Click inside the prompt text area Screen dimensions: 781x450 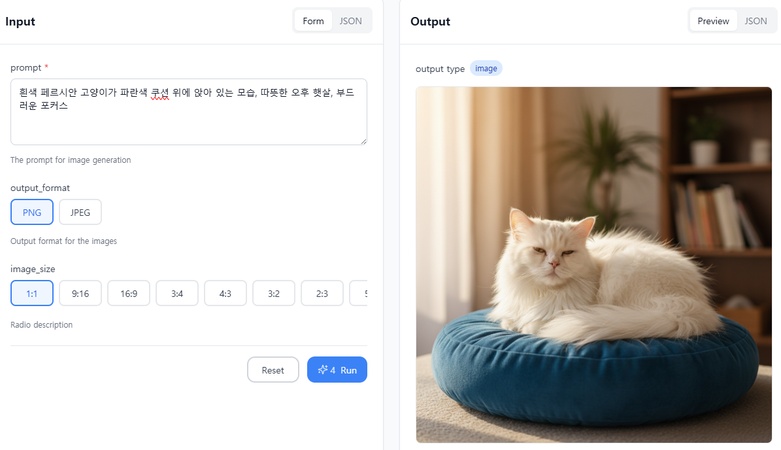click(x=189, y=112)
